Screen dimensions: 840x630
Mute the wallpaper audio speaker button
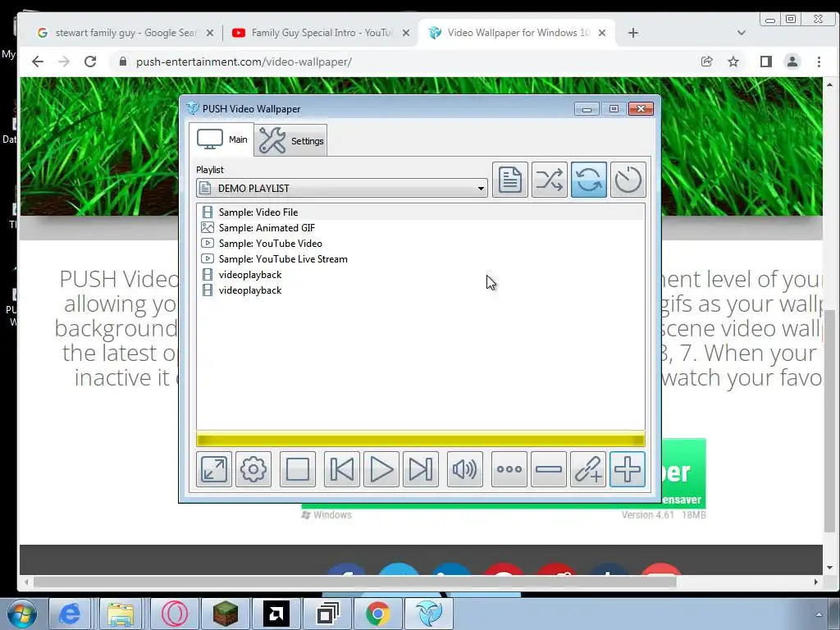tap(465, 469)
